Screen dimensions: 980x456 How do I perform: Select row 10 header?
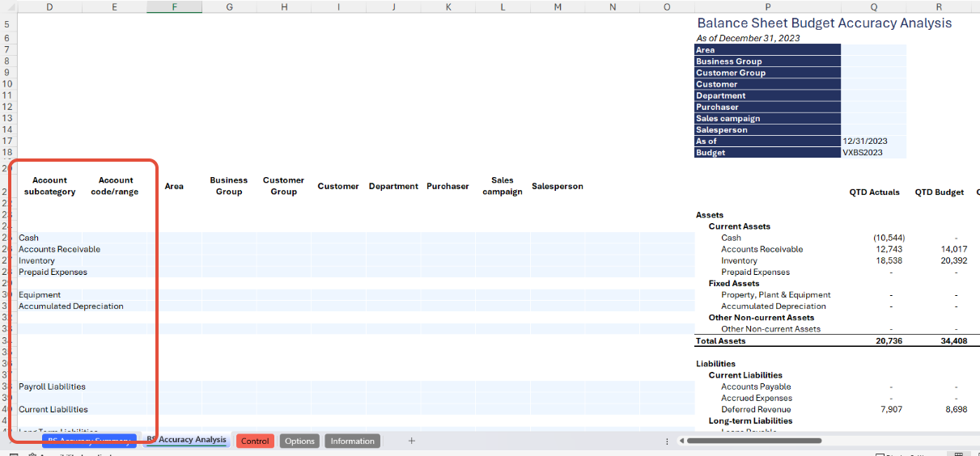click(x=7, y=84)
